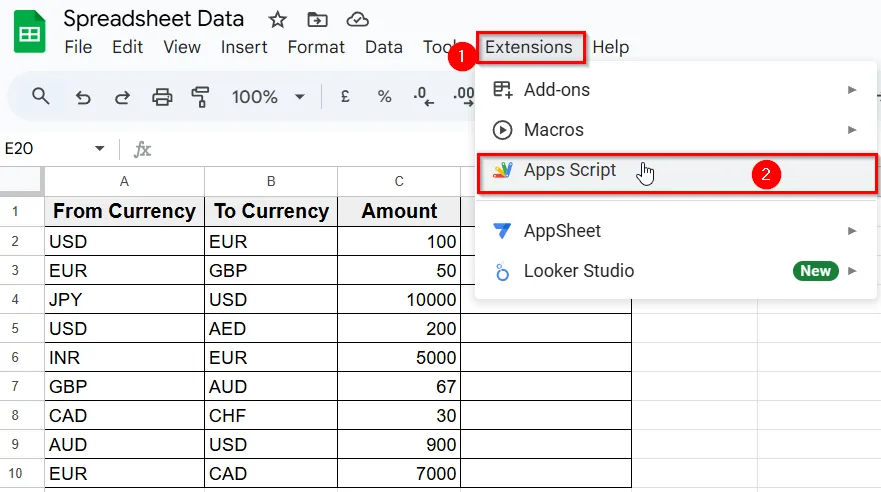Click the Macros play icon
The height and width of the screenshot is (492, 881).
tap(502, 130)
